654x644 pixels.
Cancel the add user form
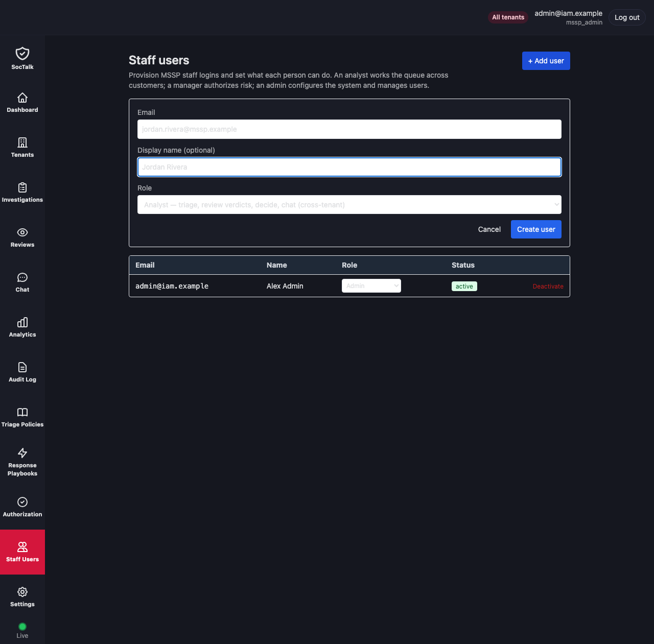[489, 229]
